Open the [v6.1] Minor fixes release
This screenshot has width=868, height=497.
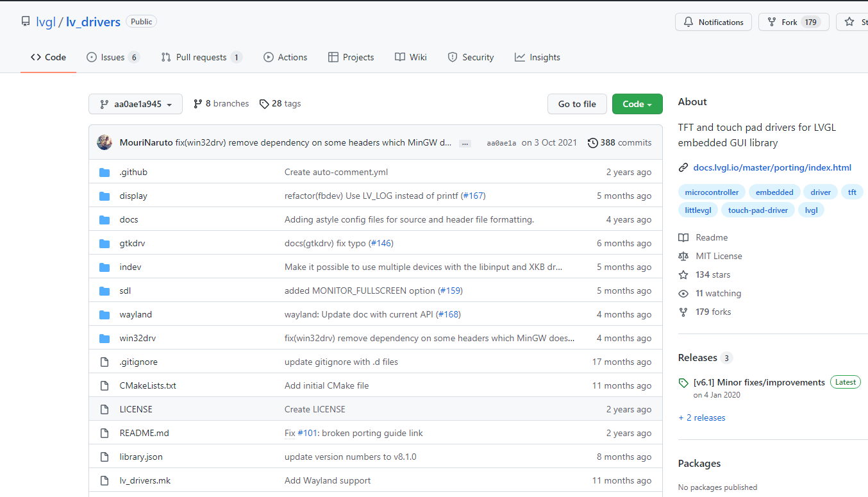coord(759,382)
